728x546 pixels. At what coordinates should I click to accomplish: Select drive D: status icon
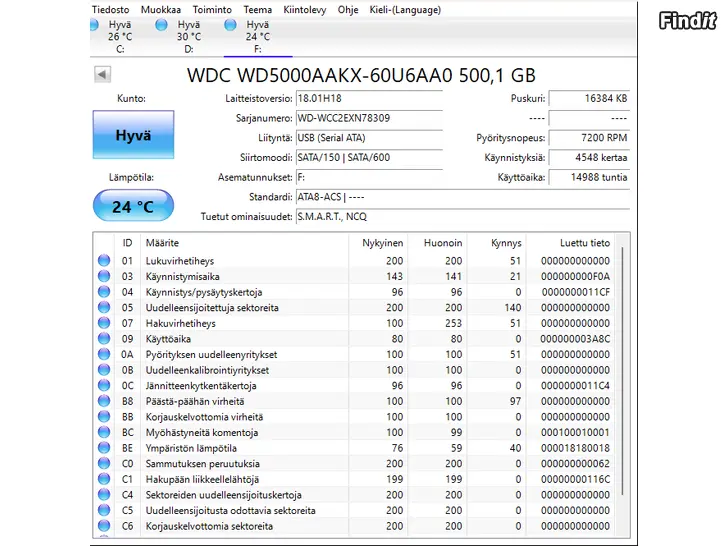162,25
